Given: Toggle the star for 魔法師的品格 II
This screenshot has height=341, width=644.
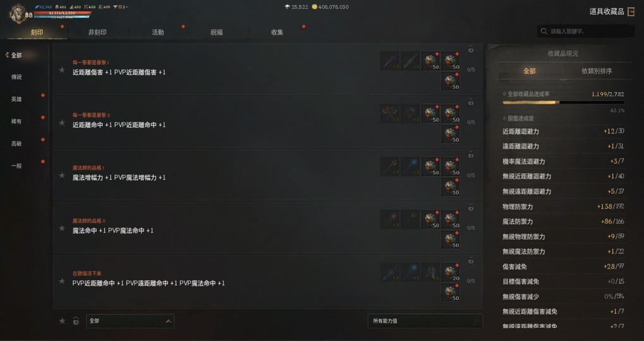Looking at the screenshot, I should pos(62,228).
